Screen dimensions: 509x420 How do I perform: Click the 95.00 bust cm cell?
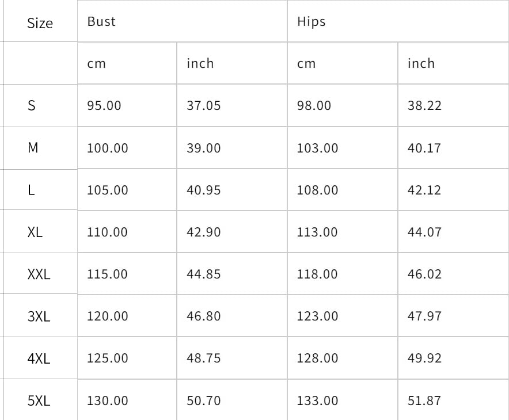tap(104, 106)
